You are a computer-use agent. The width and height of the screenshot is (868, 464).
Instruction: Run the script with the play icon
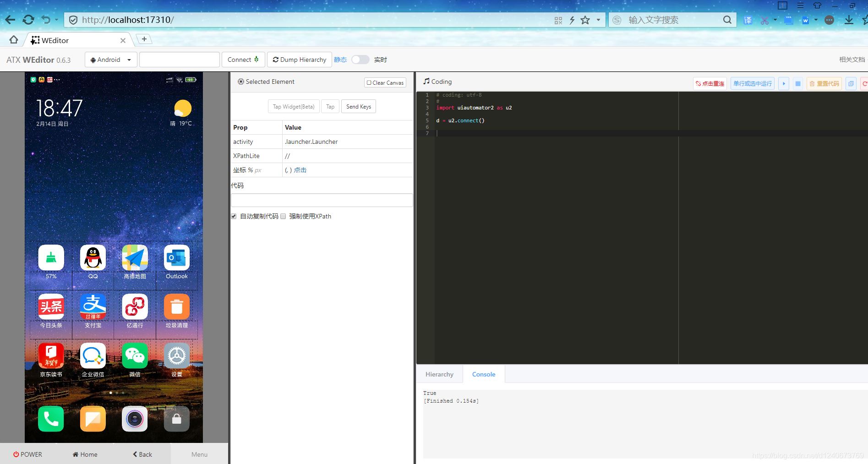[784, 83]
